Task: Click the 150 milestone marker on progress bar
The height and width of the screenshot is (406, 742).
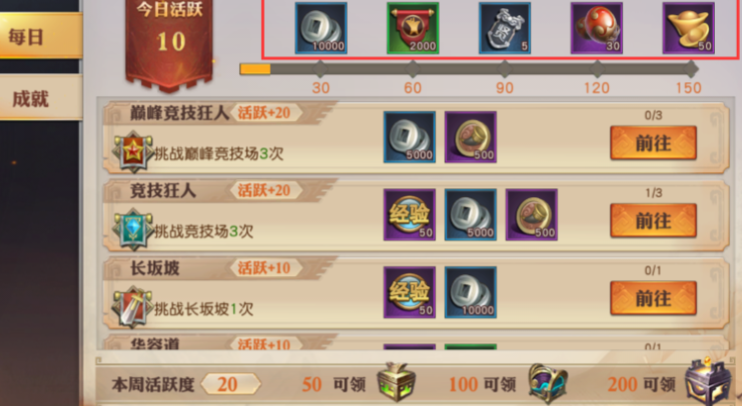Action: tap(690, 69)
